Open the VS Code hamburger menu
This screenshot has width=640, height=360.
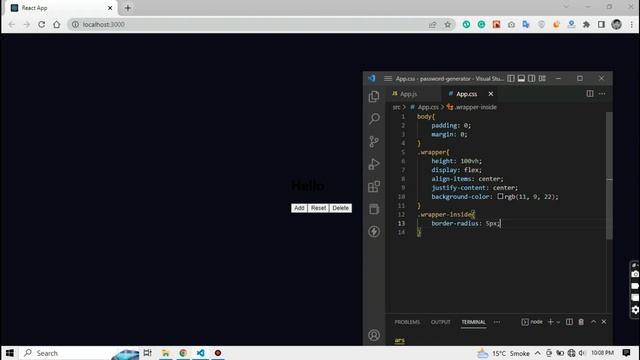pos(388,78)
